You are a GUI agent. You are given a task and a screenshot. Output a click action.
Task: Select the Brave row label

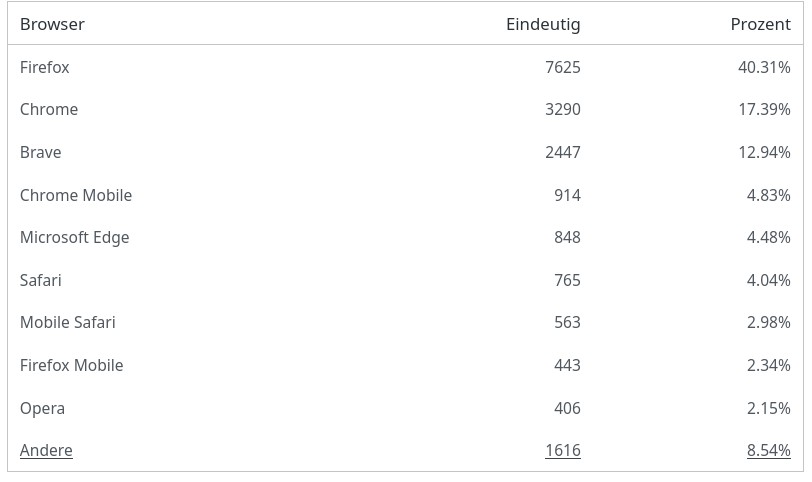[41, 152]
